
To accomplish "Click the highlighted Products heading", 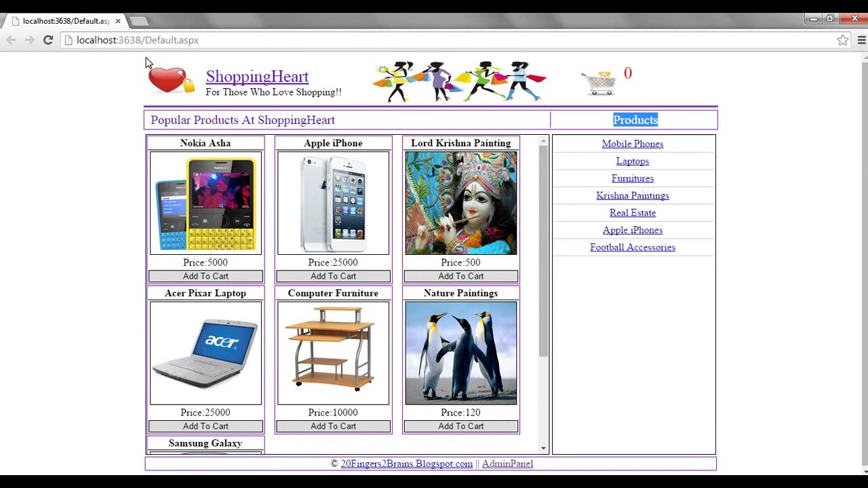I will 635,120.
